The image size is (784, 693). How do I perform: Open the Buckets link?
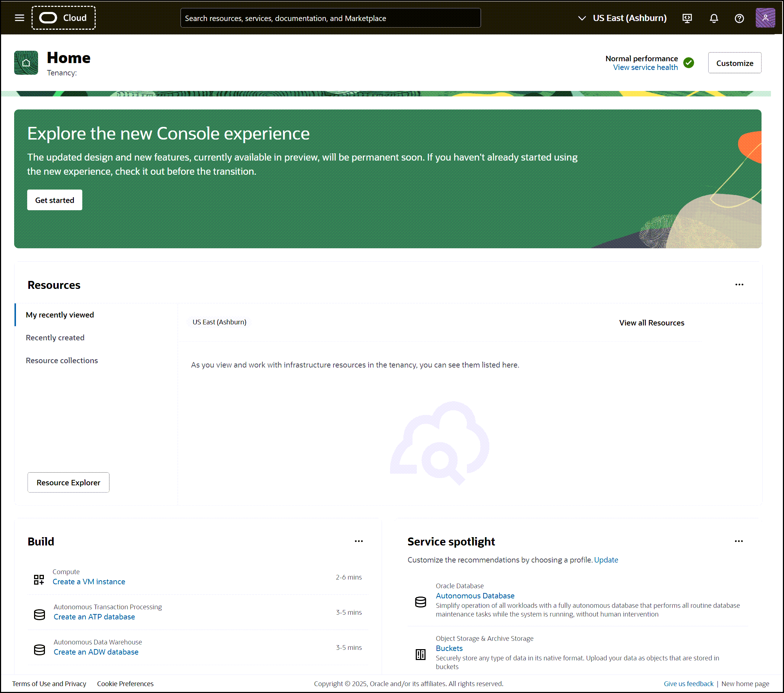449,648
